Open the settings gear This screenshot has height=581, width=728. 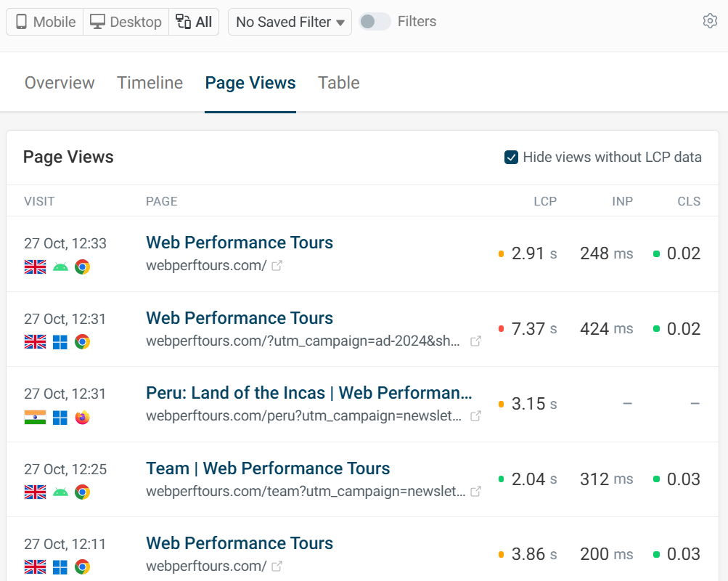tap(710, 21)
